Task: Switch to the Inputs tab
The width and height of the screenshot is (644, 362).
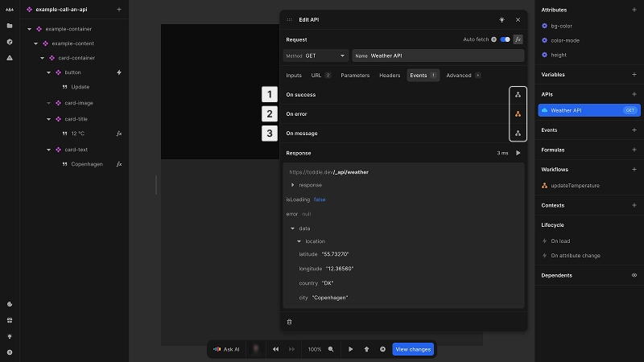Action: (x=294, y=76)
